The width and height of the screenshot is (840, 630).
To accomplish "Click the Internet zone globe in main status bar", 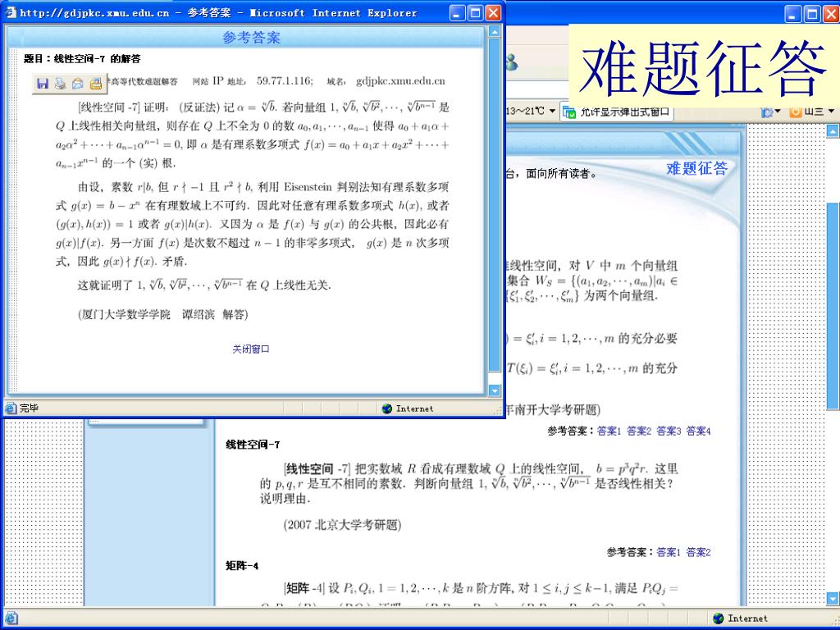I will click(x=718, y=619).
